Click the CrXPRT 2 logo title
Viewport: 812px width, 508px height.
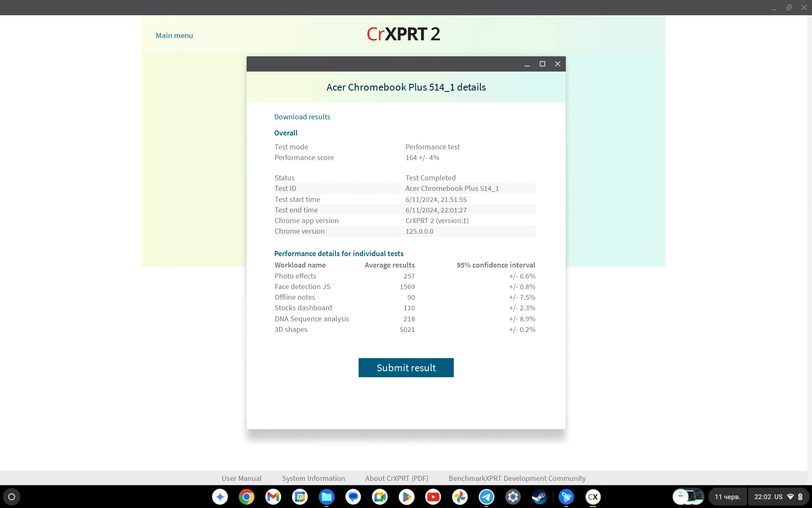(403, 34)
